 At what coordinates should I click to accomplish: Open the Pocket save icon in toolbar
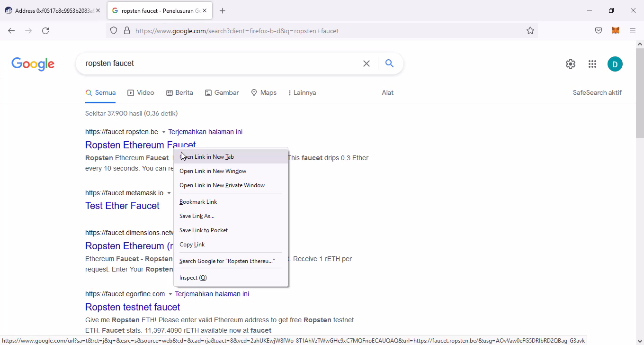point(599,30)
